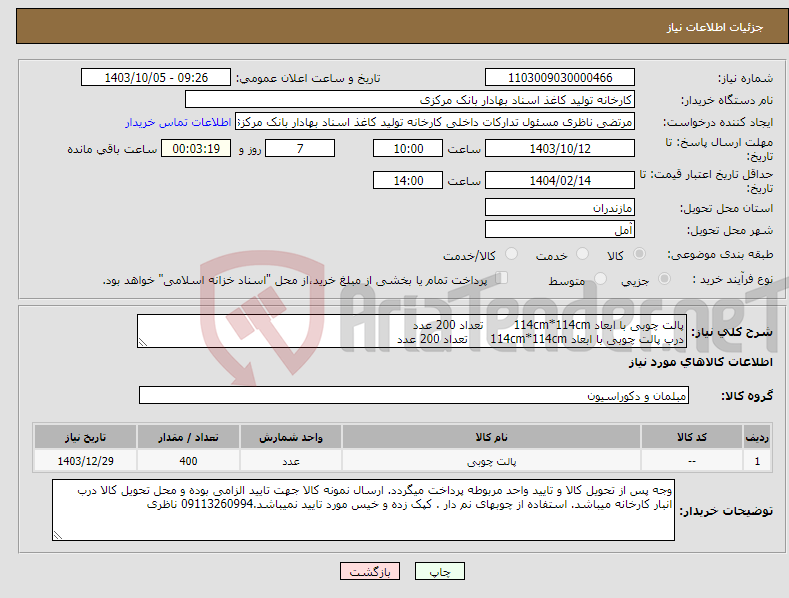Screen dimensions: 789x598
Task: Click the تاریخ نیاز column header
Action: pyautogui.click(x=85, y=437)
